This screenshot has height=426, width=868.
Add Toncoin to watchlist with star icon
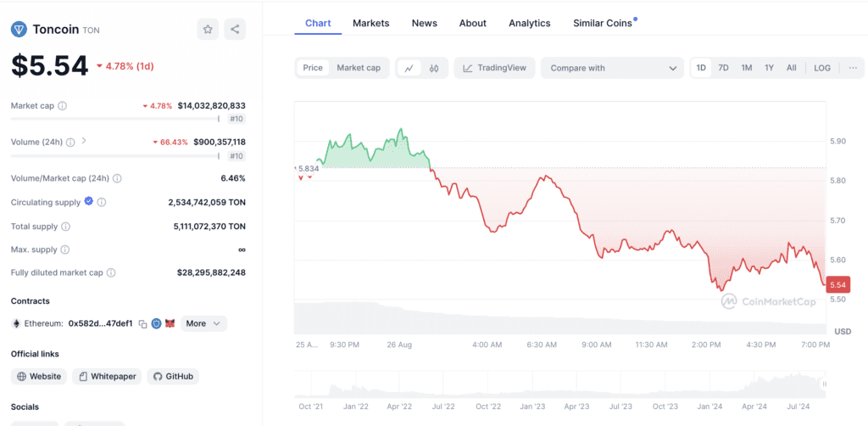[x=208, y=30]
